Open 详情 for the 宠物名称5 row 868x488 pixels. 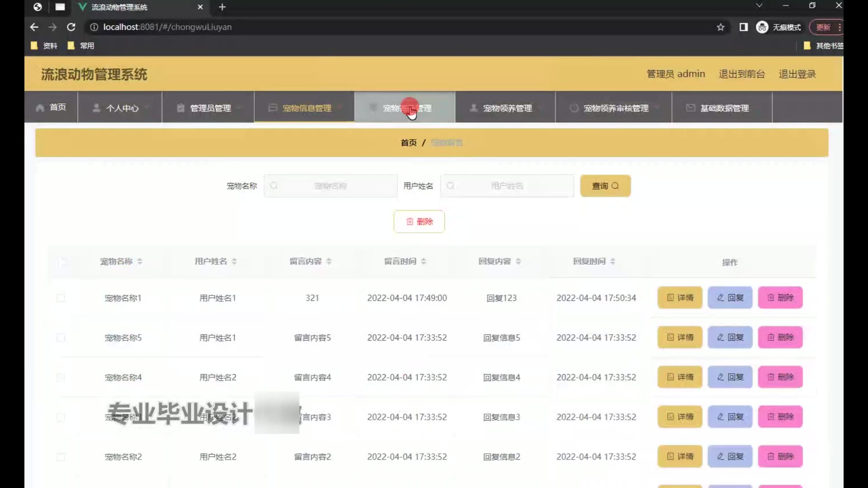(680, 337)
